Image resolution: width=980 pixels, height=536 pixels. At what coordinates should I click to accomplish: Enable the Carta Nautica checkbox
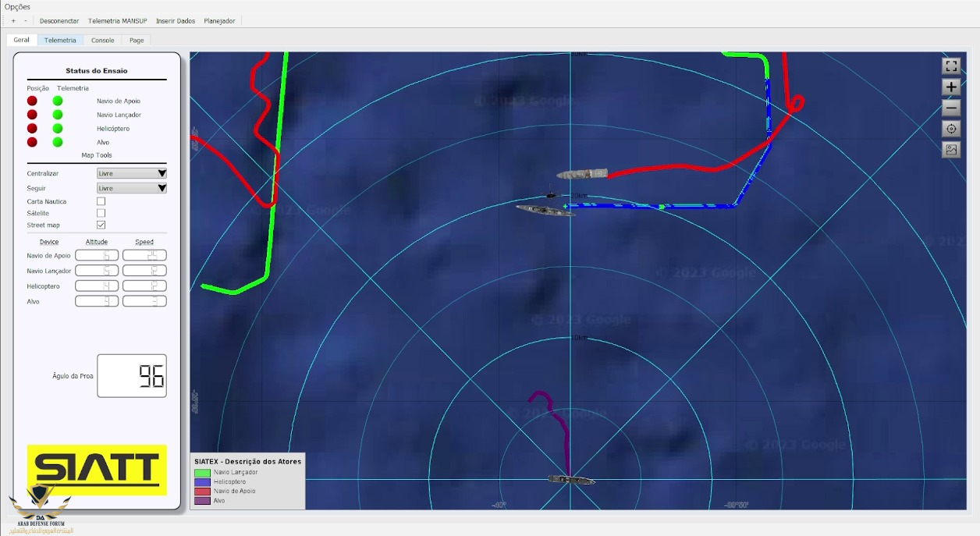[x=101, y=201]
